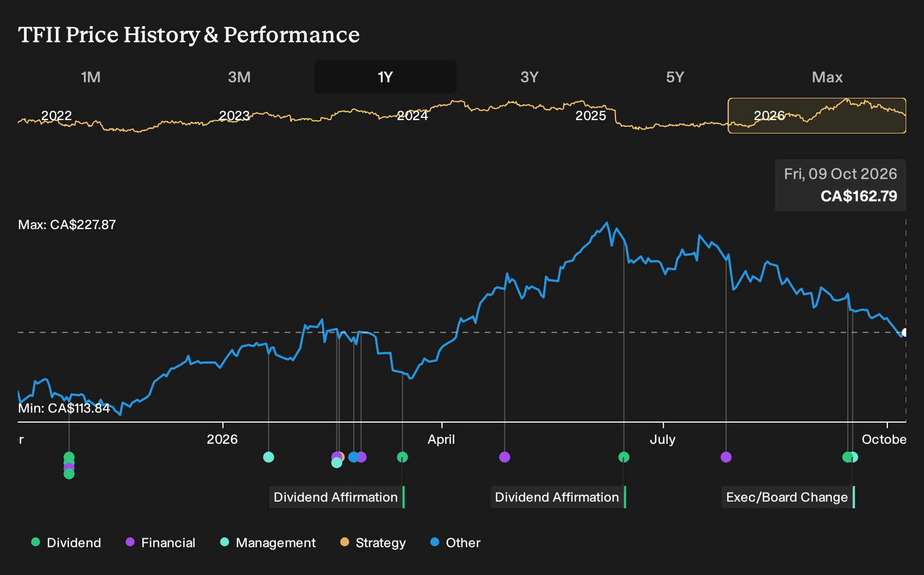Click the TFII Price History & Performance heading
The image size is (924, 575).
coord(189,34)
